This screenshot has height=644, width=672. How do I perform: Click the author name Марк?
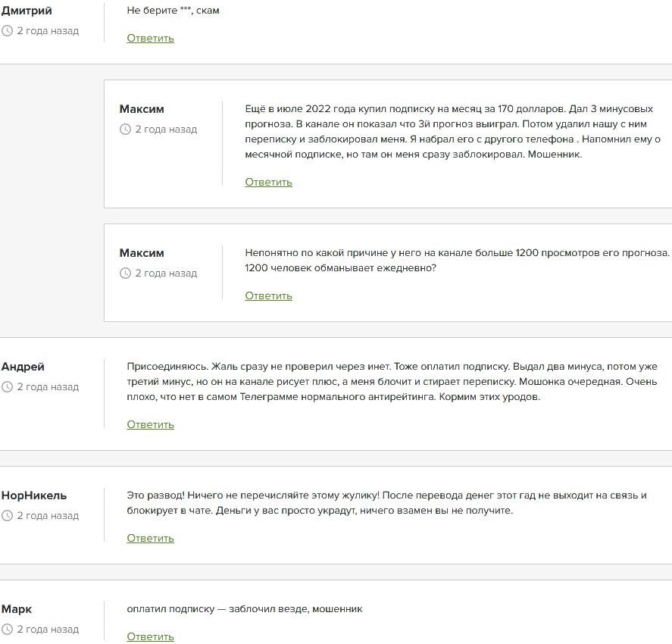(17, 609)
